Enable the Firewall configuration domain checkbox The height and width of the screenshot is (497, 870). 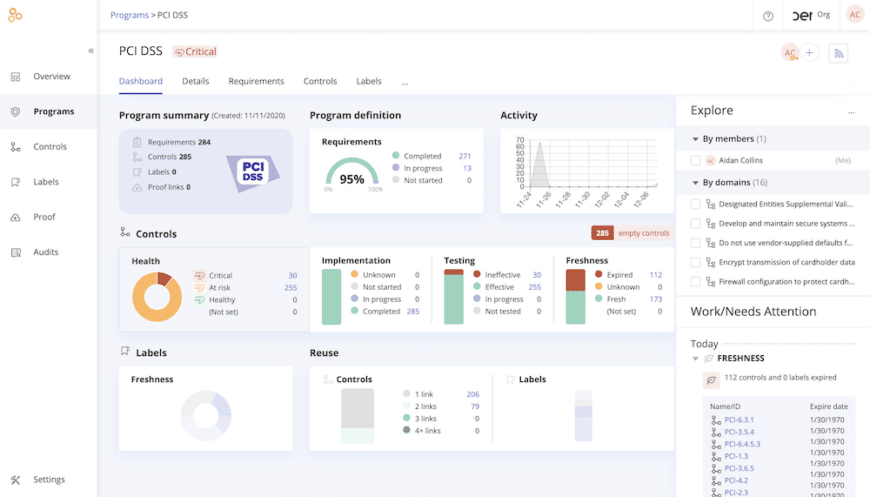click(x=696, y=281)
